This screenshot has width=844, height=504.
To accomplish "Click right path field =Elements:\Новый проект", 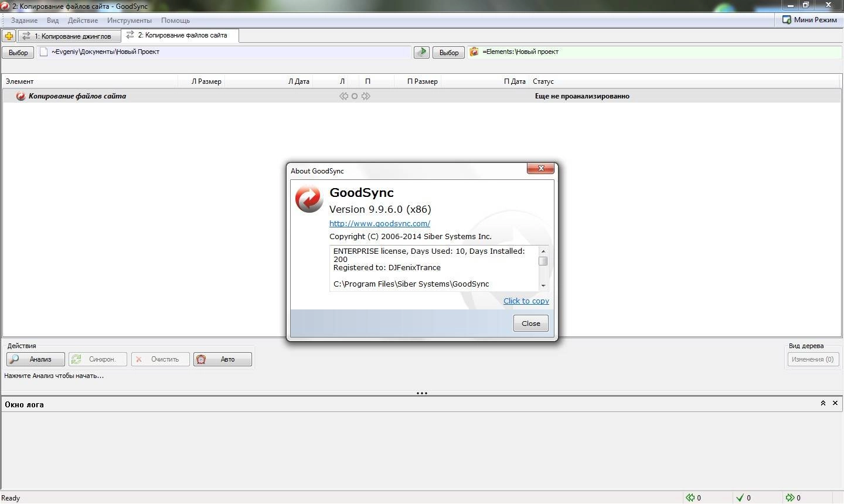I will (655, 52).
